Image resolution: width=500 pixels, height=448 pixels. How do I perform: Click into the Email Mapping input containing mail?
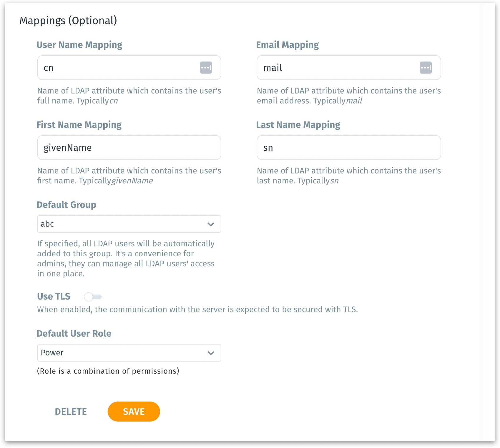(x=338, y=68)
